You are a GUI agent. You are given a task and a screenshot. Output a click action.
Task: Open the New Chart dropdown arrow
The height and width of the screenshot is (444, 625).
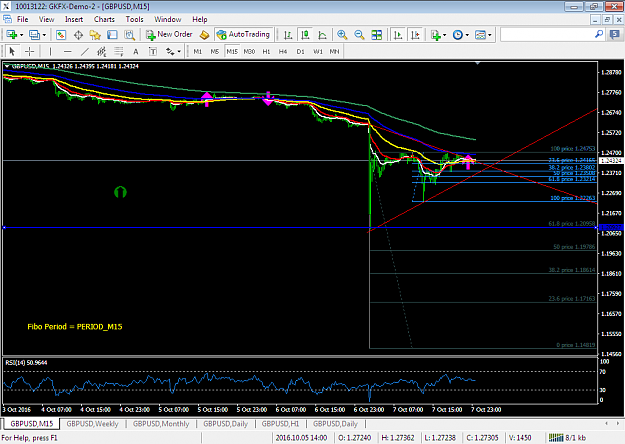[x=22, y=35]
